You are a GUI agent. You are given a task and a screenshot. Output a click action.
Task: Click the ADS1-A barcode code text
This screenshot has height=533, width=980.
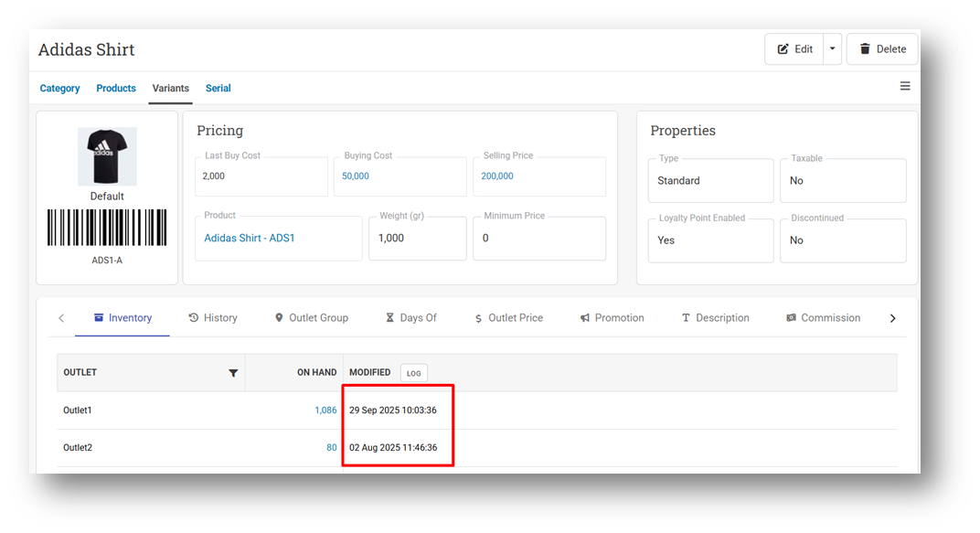[x=107, y=261]
